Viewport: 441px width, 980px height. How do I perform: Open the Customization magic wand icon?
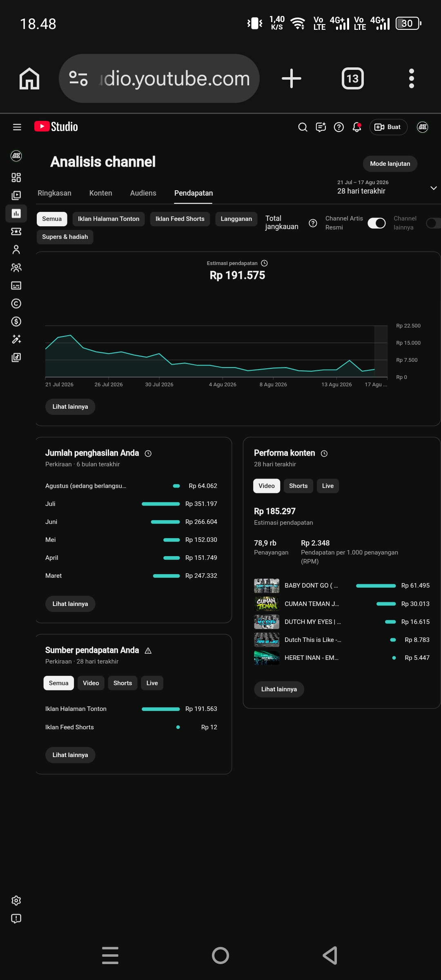click(x=16, y=339)
